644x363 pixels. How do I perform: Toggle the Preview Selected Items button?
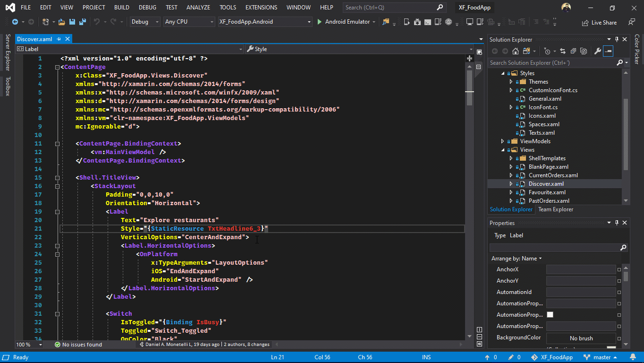(608, 51)
